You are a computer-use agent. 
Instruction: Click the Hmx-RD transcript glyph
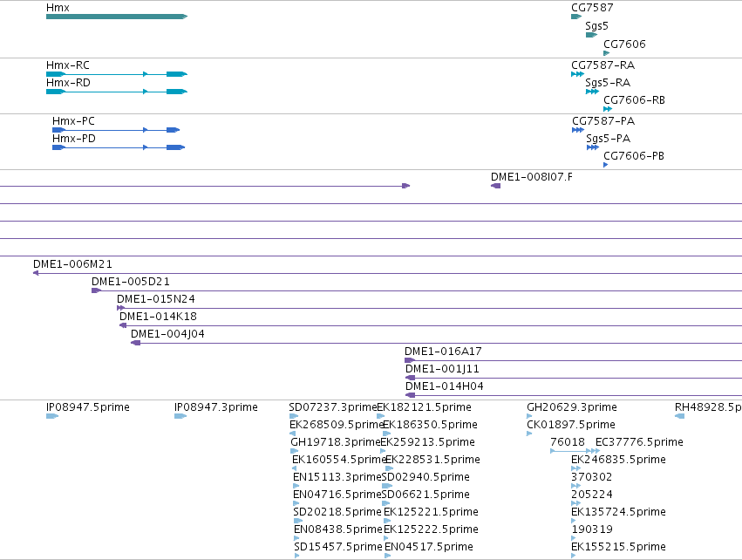pos(117,92)
